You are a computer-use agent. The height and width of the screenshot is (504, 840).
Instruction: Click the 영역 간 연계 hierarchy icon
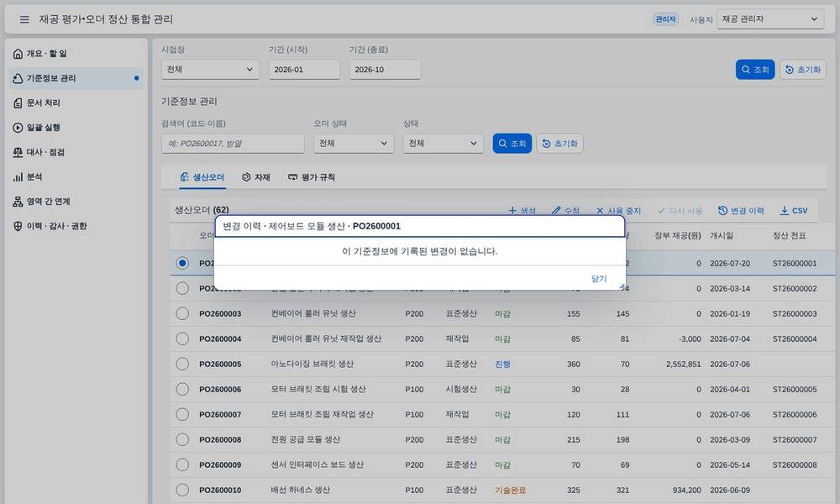pos(18,202)
